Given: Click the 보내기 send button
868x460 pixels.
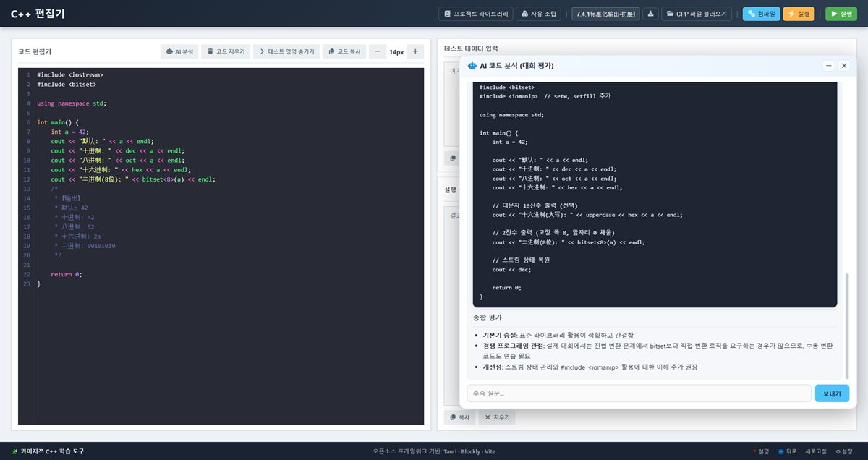Looking at the screenshot, I should (832, 393).
